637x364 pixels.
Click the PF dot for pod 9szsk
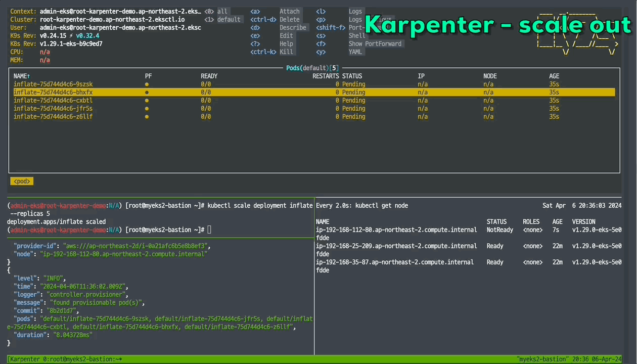147,84
